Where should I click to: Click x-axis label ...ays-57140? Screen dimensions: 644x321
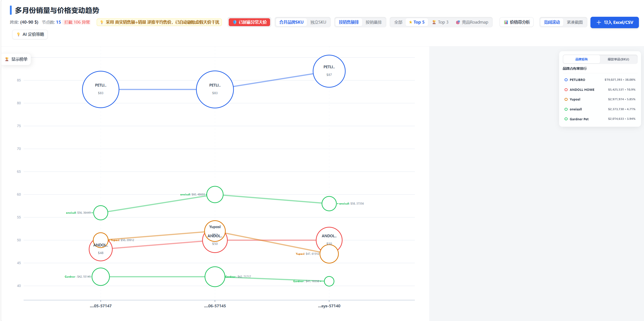tap(329, 306)
